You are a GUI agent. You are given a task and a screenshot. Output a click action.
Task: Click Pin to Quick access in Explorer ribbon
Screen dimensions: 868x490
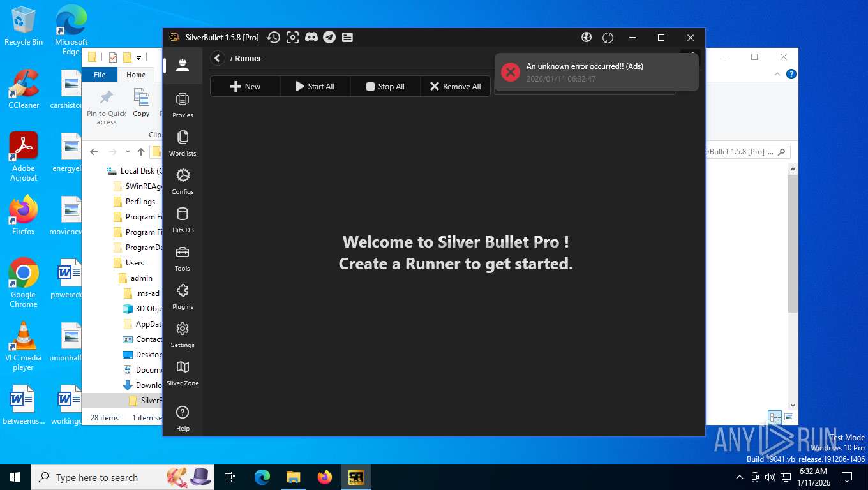(x=107, y=107)
